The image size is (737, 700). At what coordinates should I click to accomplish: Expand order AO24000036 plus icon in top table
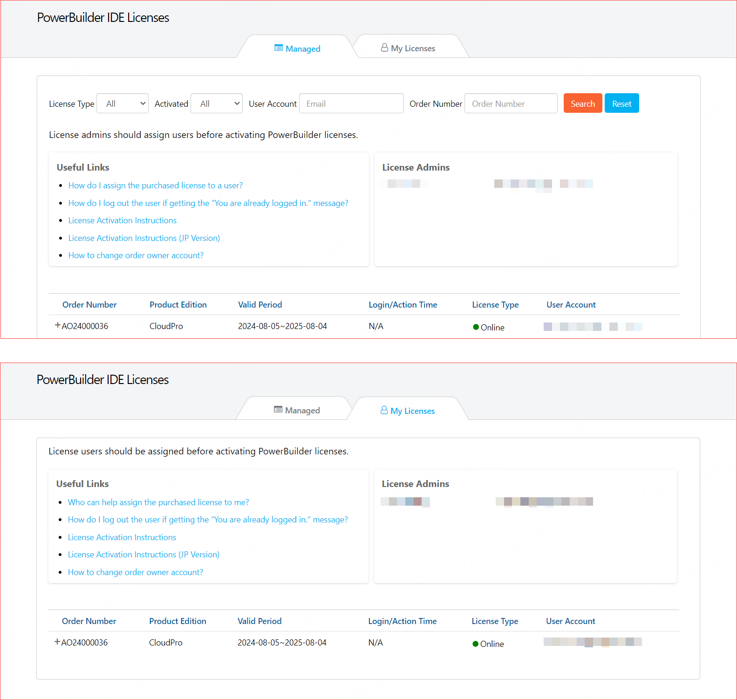(58, 325)
